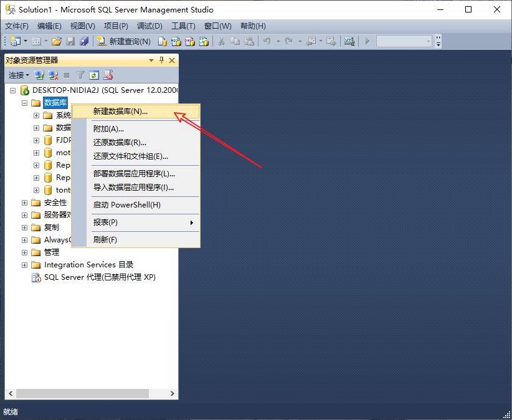Open Object Explorer window position dropdown arrow
This screenshot has height=420, width=512.
[x=151, y=60]
